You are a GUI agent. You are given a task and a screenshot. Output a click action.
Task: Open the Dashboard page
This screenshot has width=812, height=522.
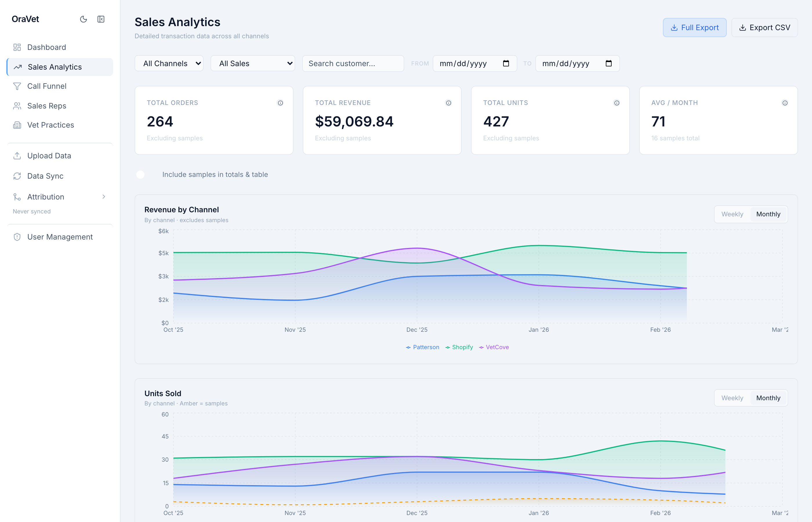click(x=60, y=48)
